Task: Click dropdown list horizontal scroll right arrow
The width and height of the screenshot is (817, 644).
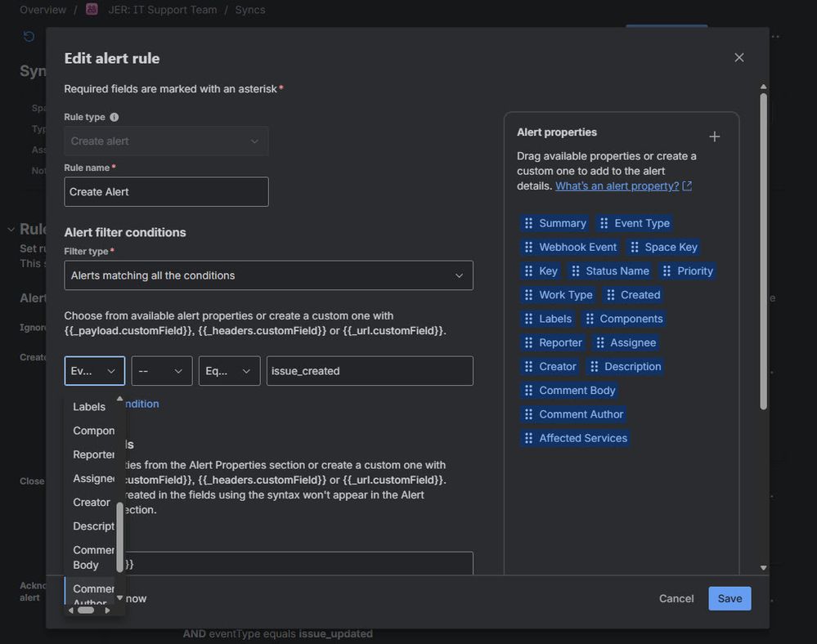Action: pos(107,610)
